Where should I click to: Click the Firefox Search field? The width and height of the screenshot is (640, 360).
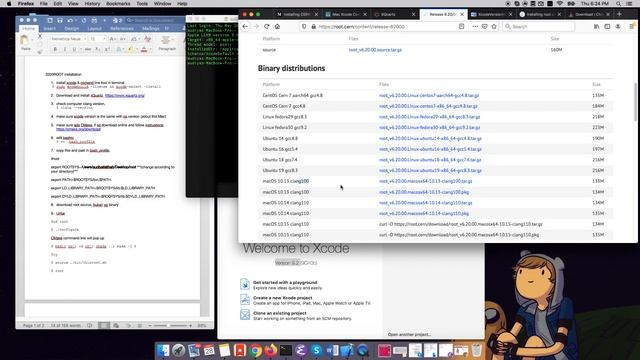click(x=539, y=27)
